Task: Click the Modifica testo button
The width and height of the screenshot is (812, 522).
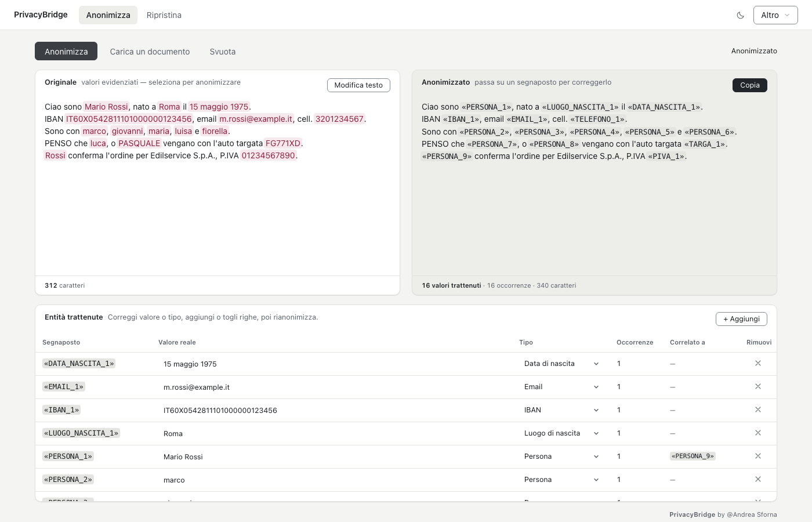Action: (x=358, y=85)
